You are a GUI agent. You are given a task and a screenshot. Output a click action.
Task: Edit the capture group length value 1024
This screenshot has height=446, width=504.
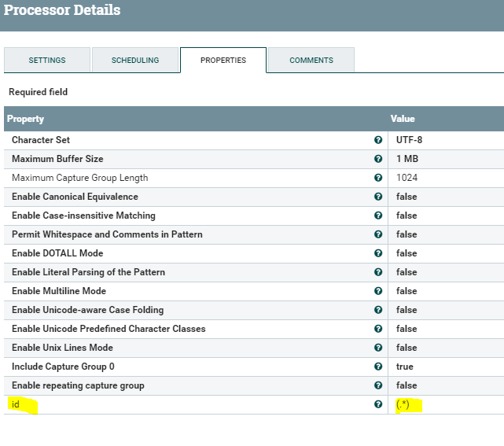[407, 178]
